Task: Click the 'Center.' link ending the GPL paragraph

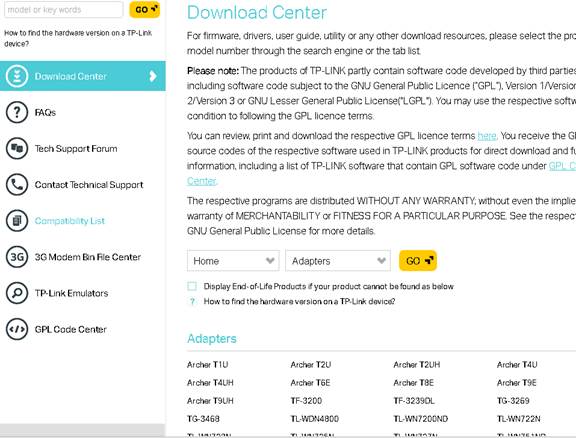Action: tap(202, 181)
